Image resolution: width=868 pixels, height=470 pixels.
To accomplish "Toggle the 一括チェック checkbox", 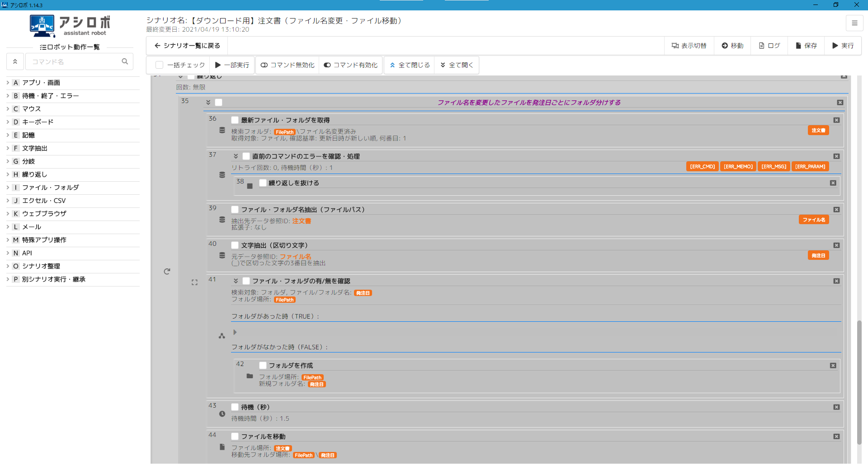I will [x=159, y=65].
